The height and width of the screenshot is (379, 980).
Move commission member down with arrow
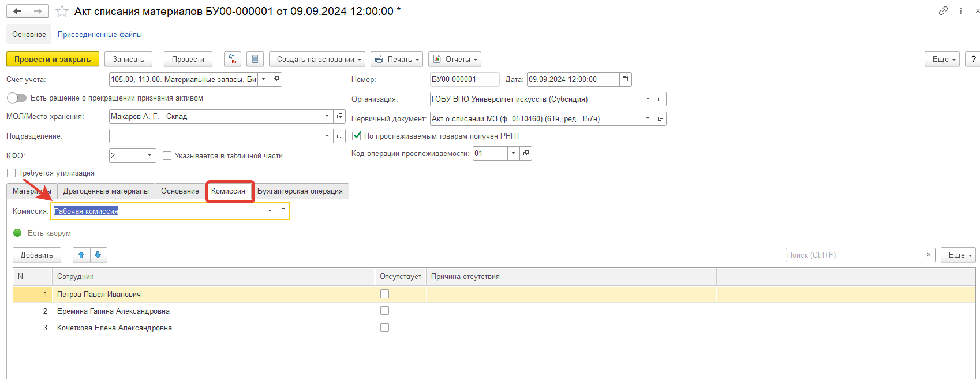point(98,255)
